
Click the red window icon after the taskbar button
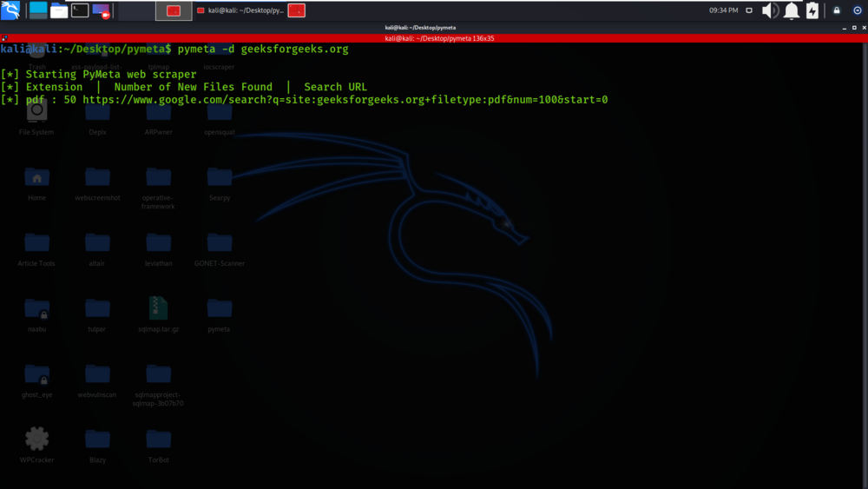coord(297,10)
